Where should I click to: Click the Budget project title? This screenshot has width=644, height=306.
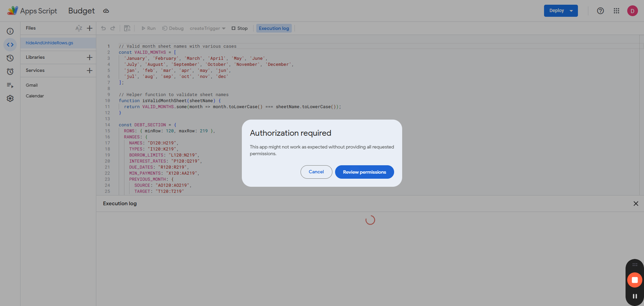(82, 11)
